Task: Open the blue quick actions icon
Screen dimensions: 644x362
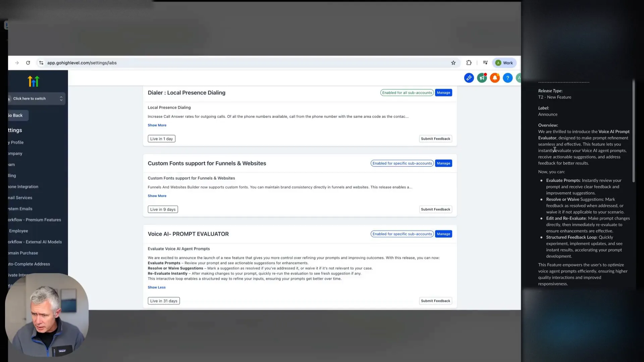Action: (469, 78)
